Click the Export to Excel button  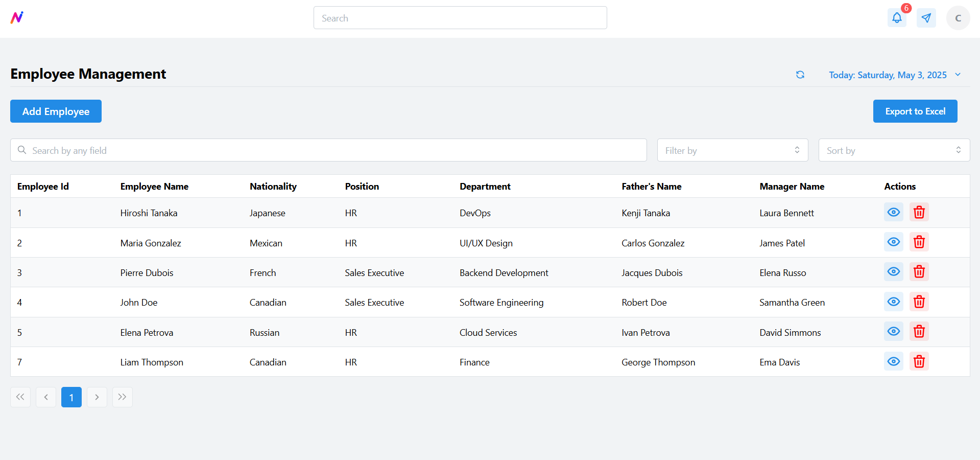915,111
